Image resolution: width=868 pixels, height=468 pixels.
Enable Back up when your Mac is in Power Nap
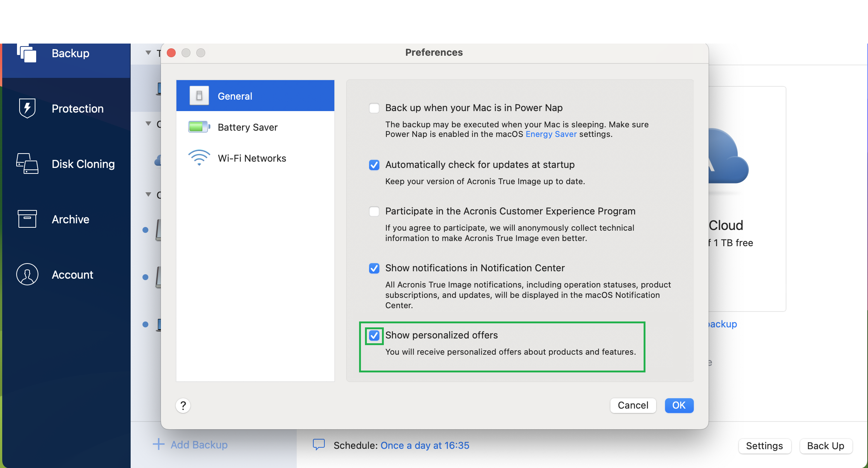[x=374, y=108]
